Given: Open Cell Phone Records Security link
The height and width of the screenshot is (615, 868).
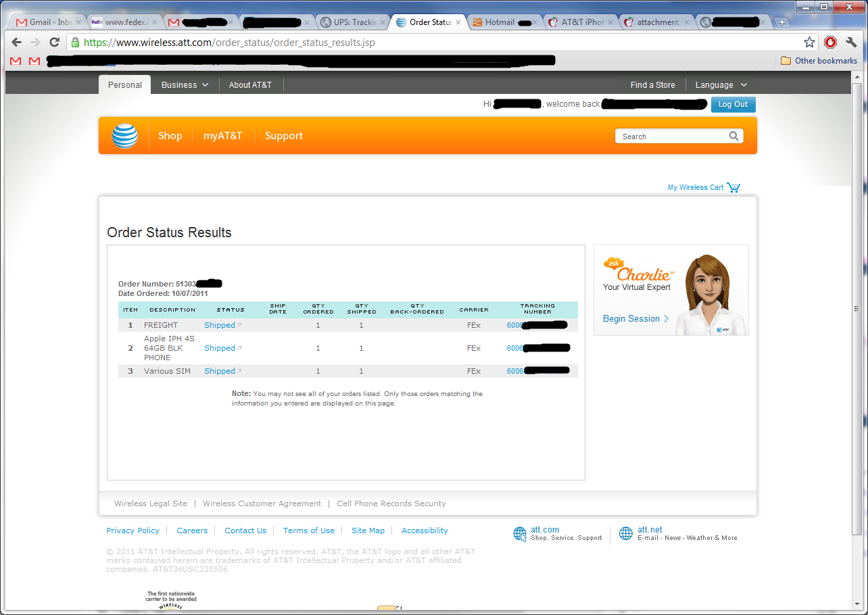Looking at the screenshot, I should [x=391, y=503].
